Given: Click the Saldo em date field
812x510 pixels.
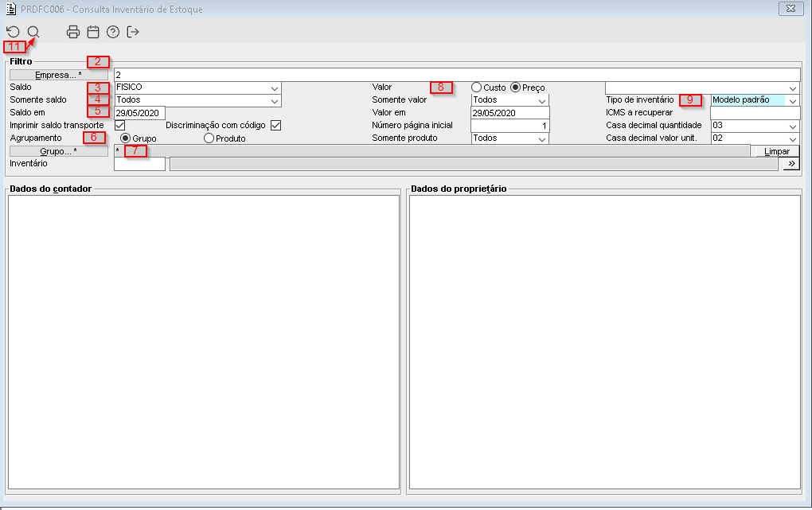Looking at the screenshot, I should pyautogui.click(x=139, y=113).
